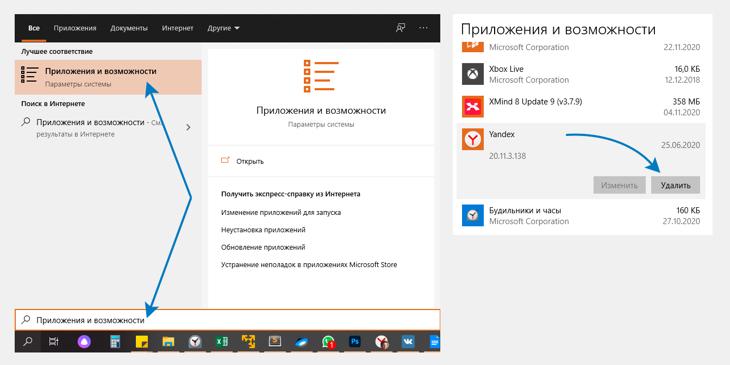The width and height of the screenshot is (730, 365).
Task: Switch to the Документы search tab
Action: (129, 28)
